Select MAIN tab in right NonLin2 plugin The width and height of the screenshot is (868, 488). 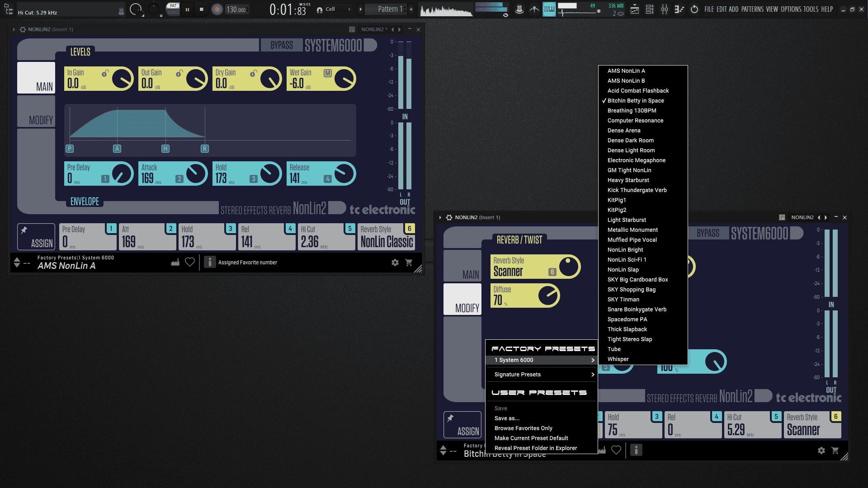pos(462,266)
